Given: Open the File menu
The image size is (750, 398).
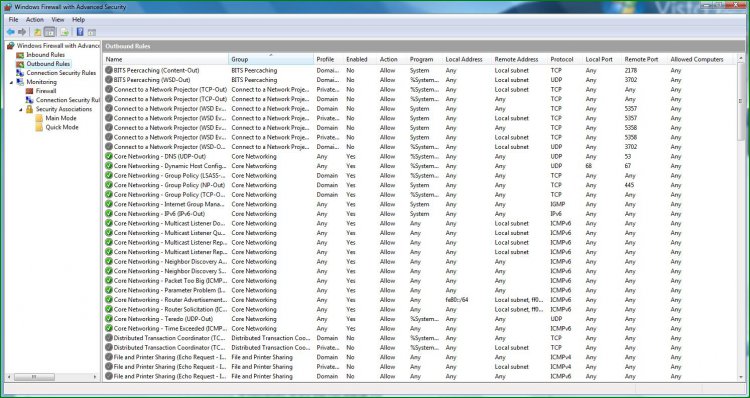Looking at the screenshot, I should point(13,20).
